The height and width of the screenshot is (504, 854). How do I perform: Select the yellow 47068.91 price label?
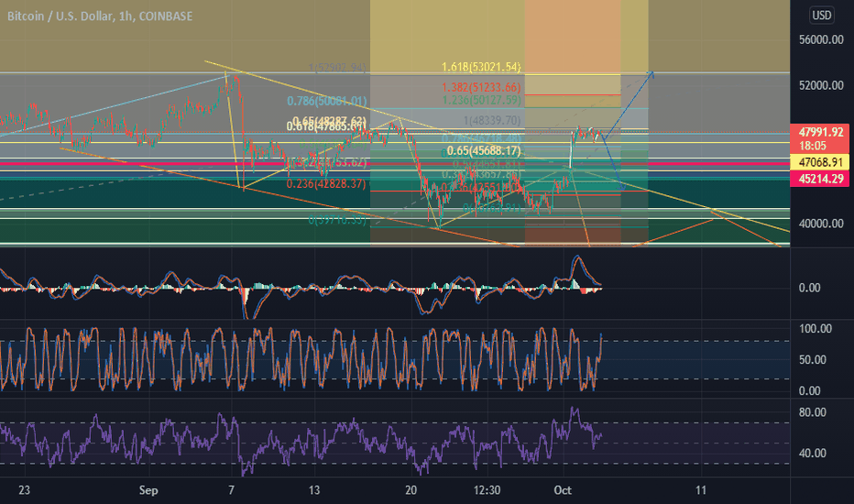(820, 162)
